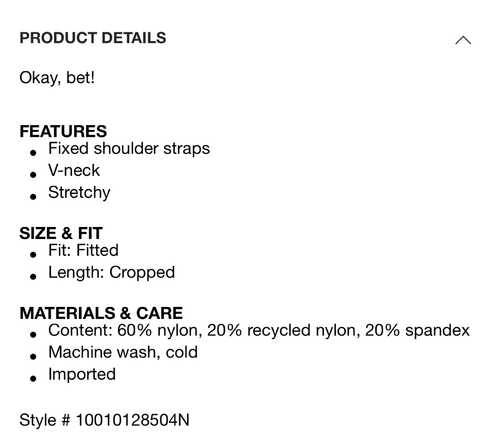The height and width of the screenshot is (448, 497).
Task: Click the 'Fixed shoulder straps' feature
Action: tap(129, 149)
